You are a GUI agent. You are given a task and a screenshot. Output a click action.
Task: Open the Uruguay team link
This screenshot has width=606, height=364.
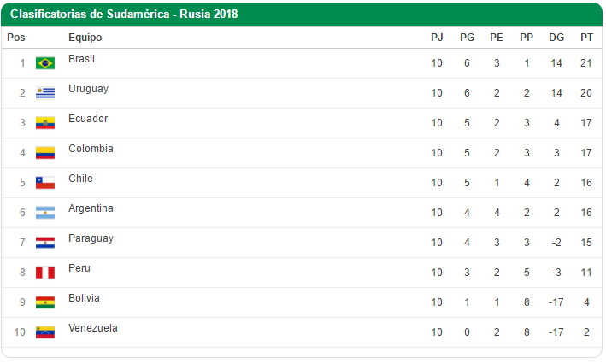point(88,89)
